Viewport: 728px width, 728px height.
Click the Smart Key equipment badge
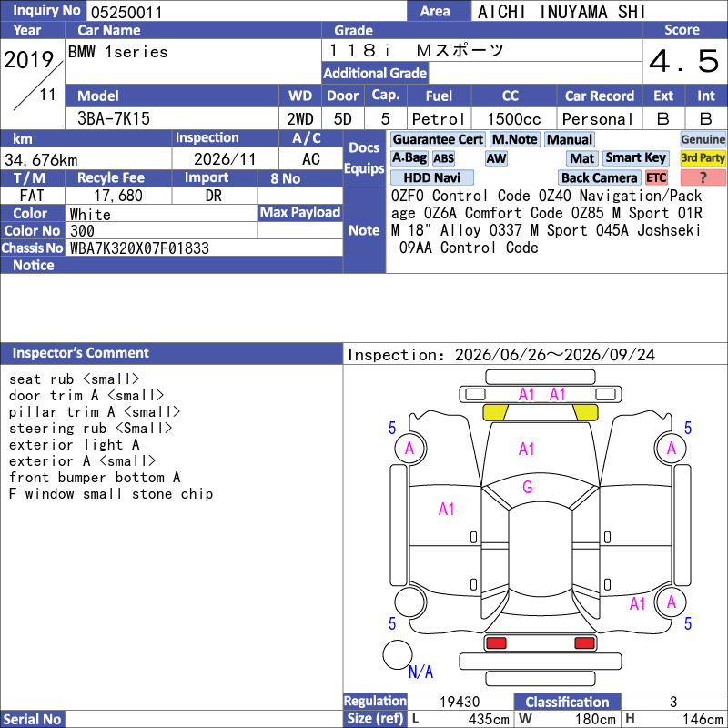click(635, 157)
